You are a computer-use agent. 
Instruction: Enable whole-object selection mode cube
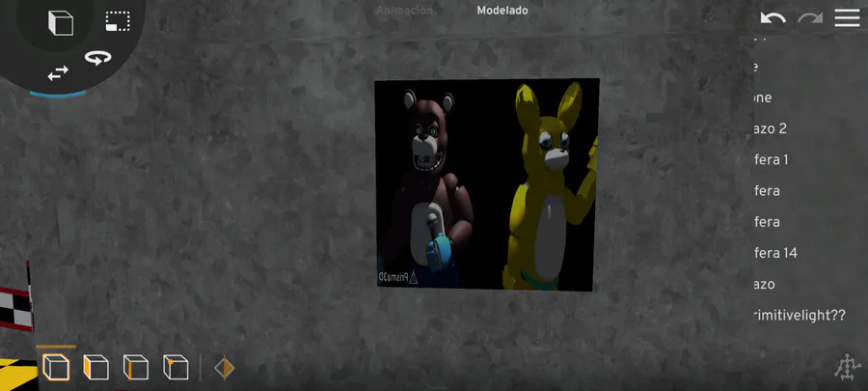click(56, 368)
